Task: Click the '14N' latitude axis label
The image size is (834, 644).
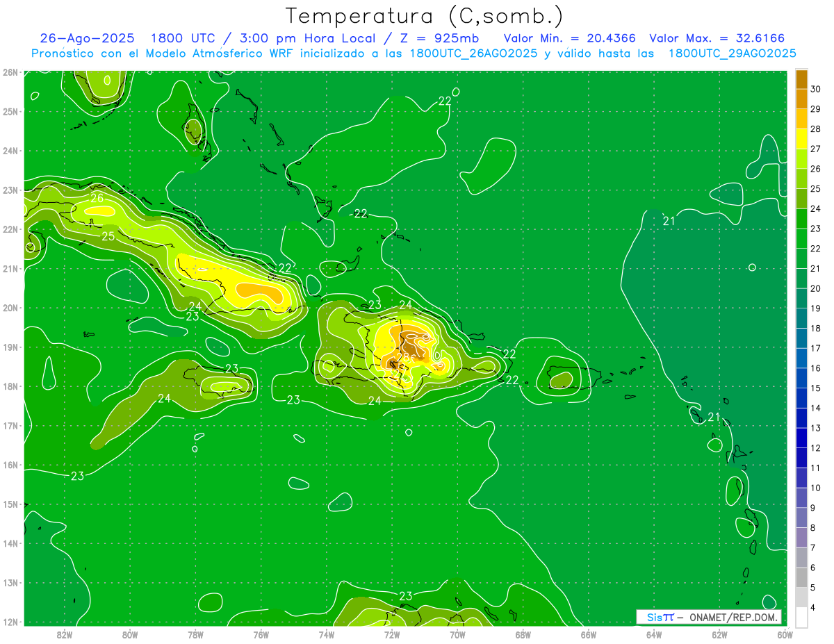Action: pyautogui.click(x=10, y=543)
